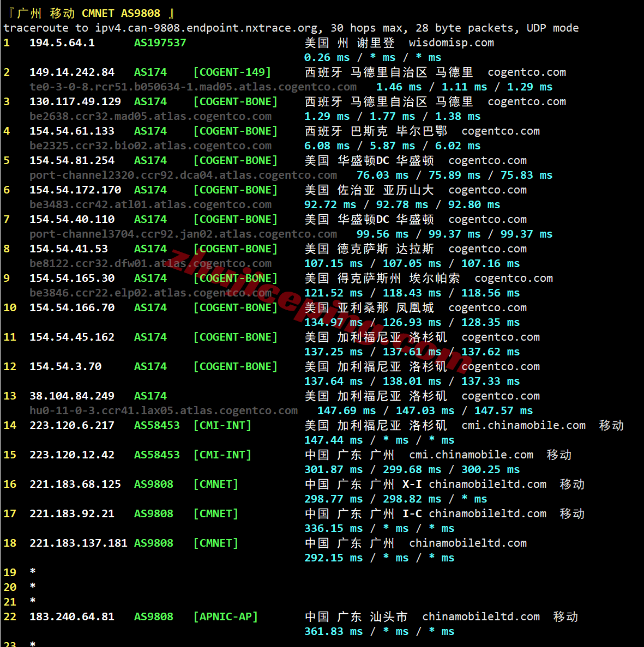Click hostname be2638.ccr32.mad05.atlas.cogentco.com
Screen dimensions: 644x647
151,116
